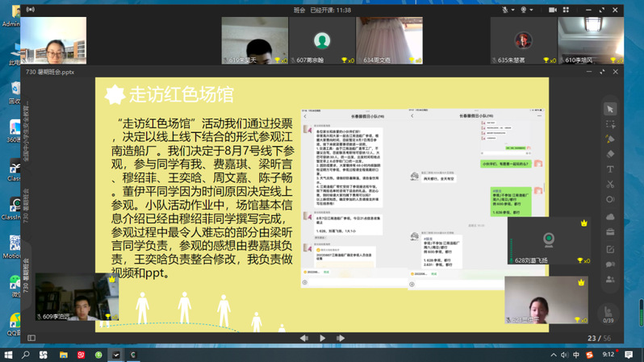Open the slide thumbnails panel button

point(31,339)
